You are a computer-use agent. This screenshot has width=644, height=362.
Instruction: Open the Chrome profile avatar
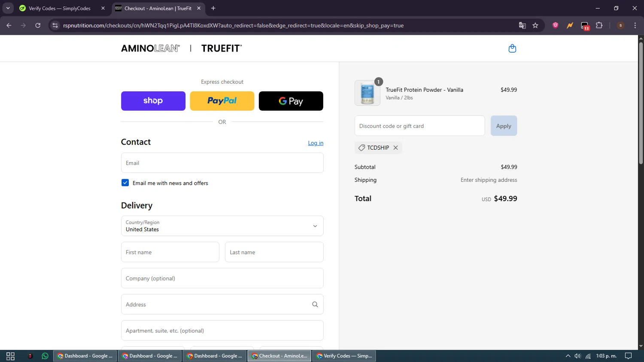620,25
